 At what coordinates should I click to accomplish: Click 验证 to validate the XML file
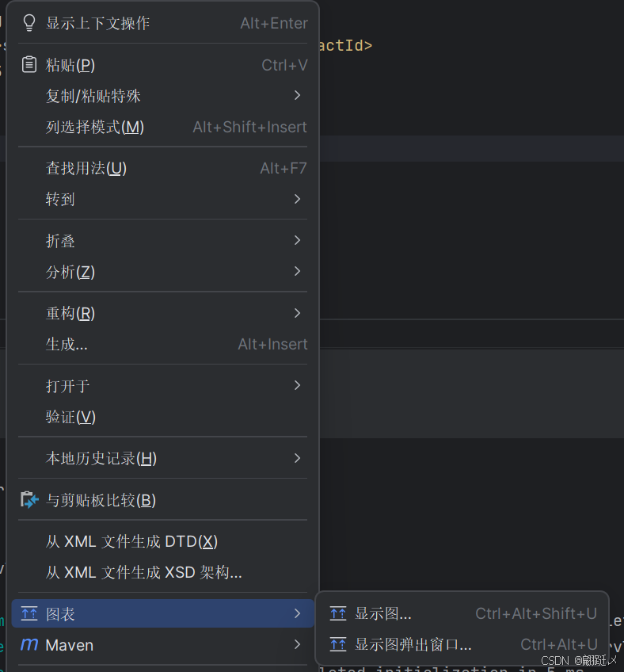71,416
